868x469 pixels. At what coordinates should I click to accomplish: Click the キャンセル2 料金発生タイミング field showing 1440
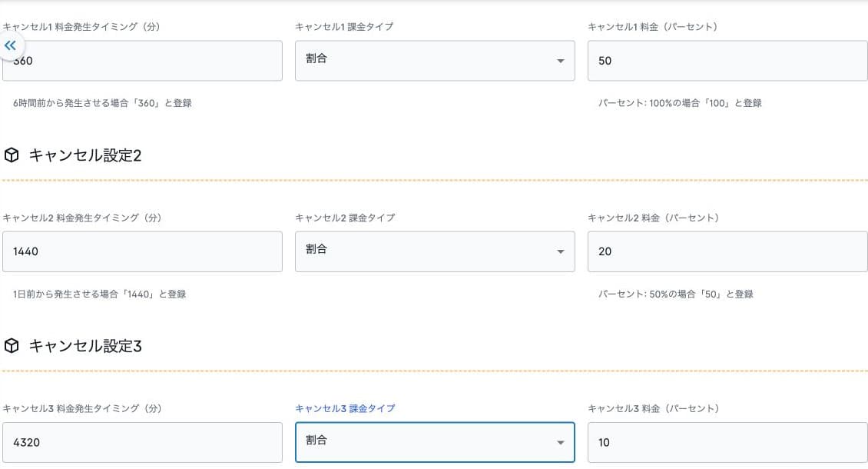pos(142,251)
